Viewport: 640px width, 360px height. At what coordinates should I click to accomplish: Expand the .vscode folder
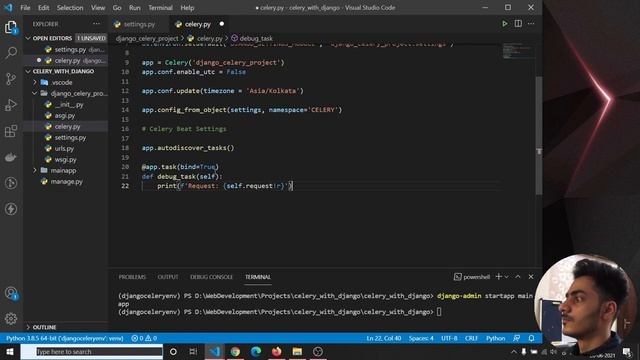(35, 82)
